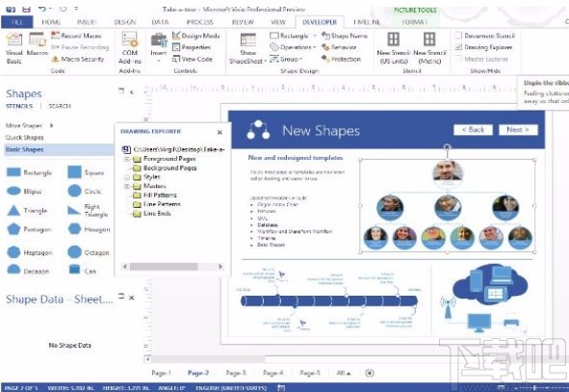Image resolution: width=569 pixels, height=392 pixels.
Task: Expand Foreground Pages tree node
Action: tap(127, 159)
